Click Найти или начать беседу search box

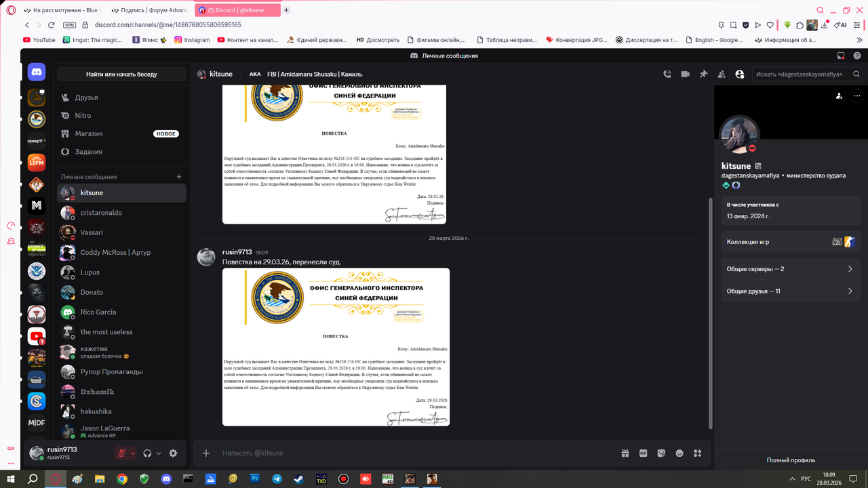(x=121, y=74)
